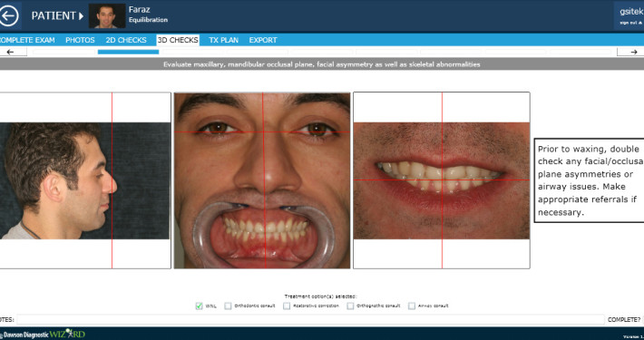Screen dimensions: 644x340
Task: Select the 3D Checks tab
Action: pos(178,40)
